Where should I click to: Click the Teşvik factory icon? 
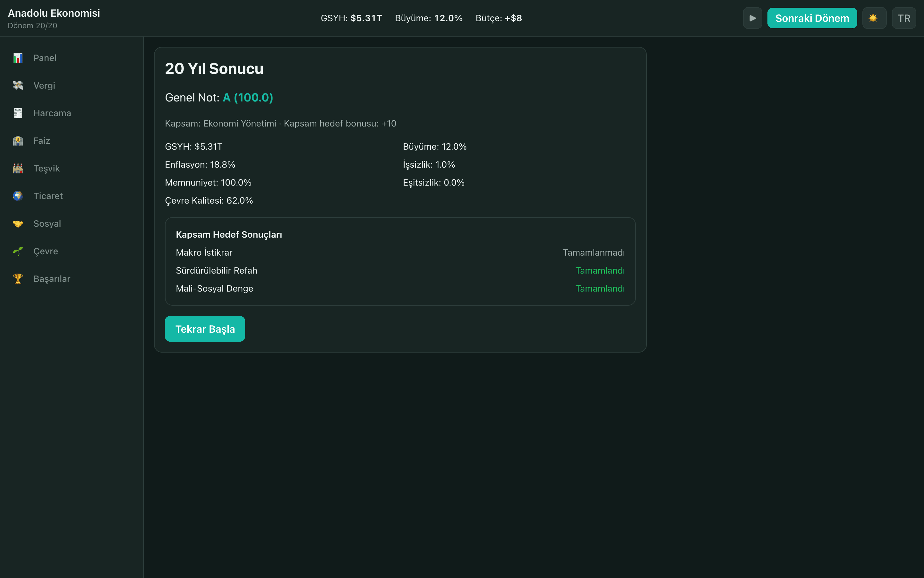pos(18,168)
